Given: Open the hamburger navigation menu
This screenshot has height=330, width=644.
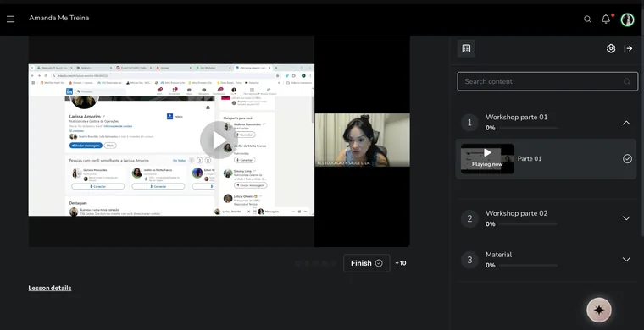Looking at the screenshot, I should [10, 19].
